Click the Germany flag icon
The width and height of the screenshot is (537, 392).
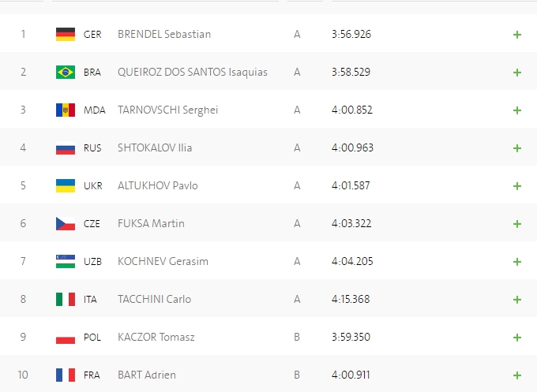click(x=65, y=34)
